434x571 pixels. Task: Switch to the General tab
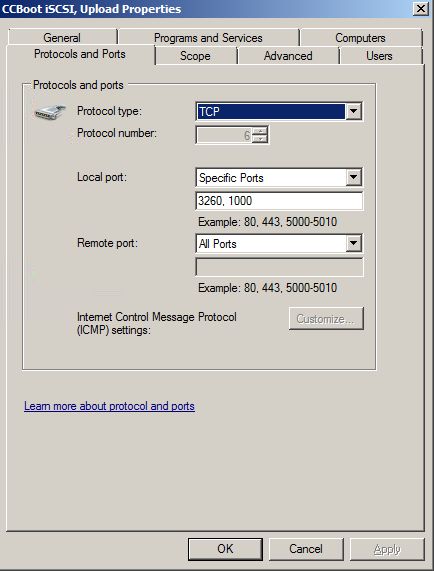pyautogui.click(x=62, y=38)
